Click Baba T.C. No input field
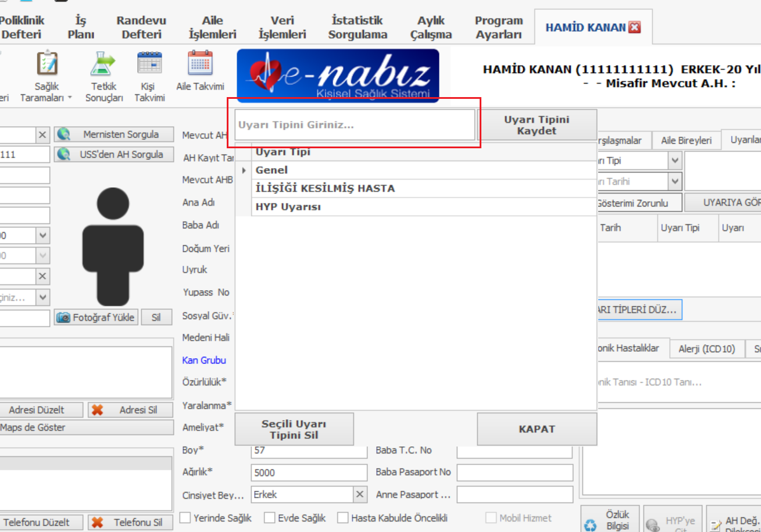The height and width of the screenshot is (532, 761). [x=515, y=451]
